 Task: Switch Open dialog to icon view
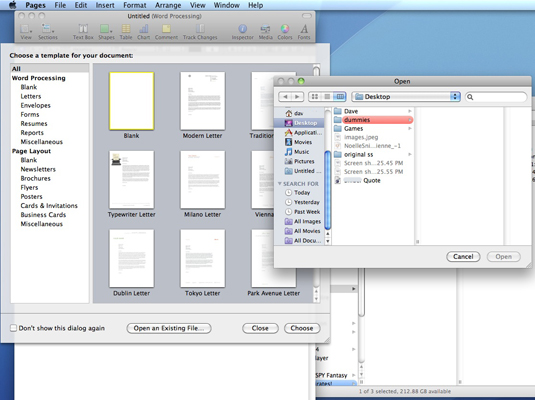(x=315, y=97)
